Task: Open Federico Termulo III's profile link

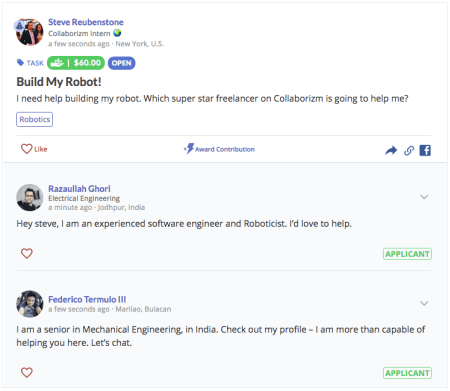Action: click(87, 299)
